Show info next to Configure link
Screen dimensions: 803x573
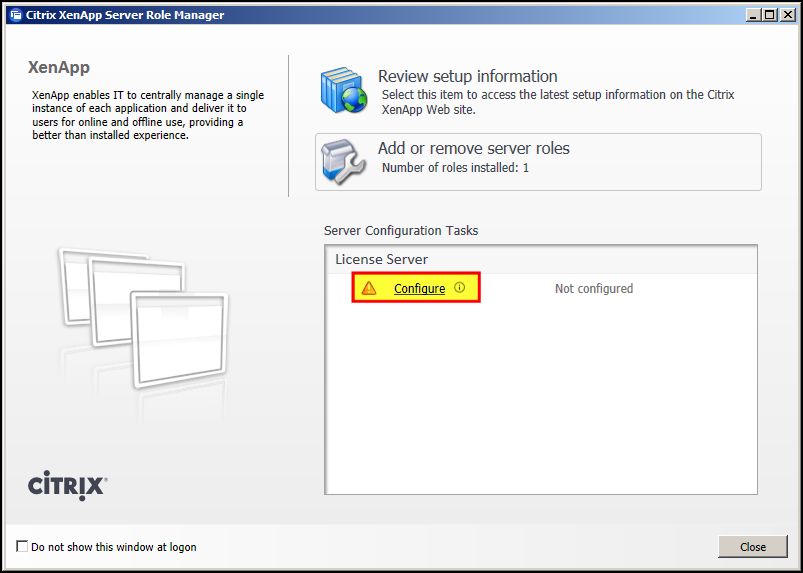click(459, 287)
